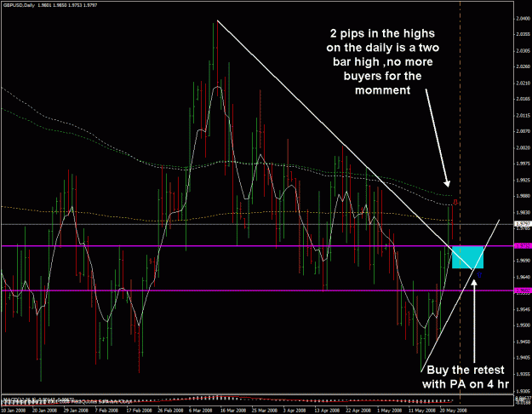Click the 3 Apr 2008 date label
The image size is (532, 414).
pyautogui.click(x=295, y=411)
